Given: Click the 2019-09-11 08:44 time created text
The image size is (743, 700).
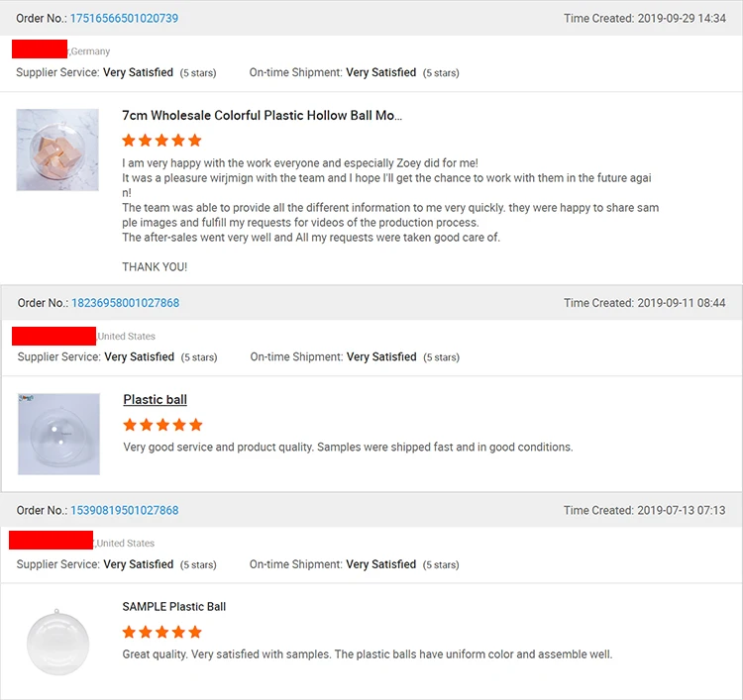Looking at the screenshot, I should pos(682,303).
